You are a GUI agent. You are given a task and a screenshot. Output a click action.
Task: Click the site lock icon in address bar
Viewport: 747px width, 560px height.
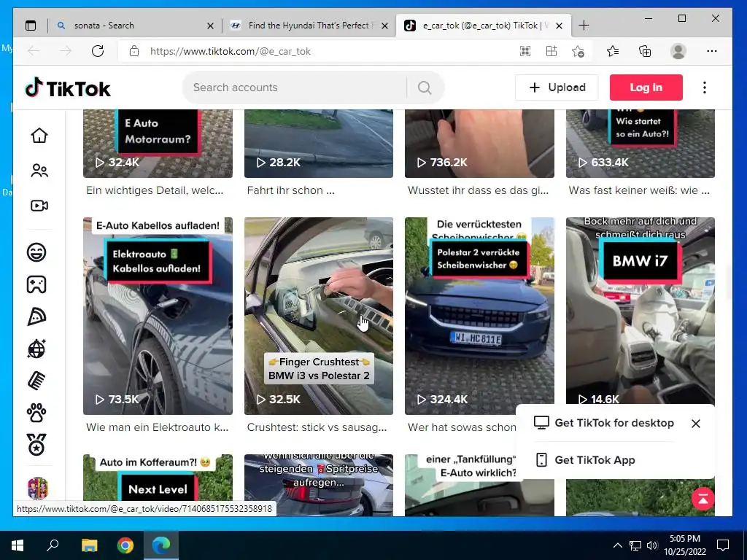[134, 51]
